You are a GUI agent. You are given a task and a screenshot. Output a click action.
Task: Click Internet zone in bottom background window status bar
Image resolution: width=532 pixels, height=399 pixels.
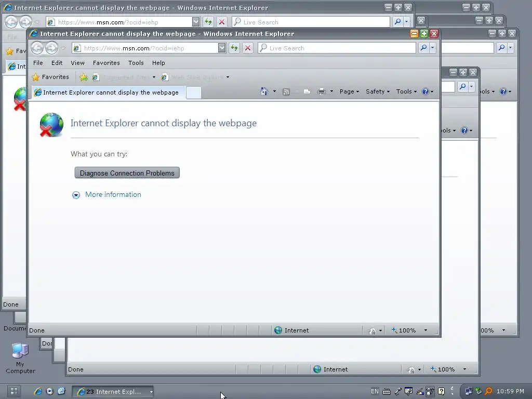pyautogui.click(x=331, y=369)
